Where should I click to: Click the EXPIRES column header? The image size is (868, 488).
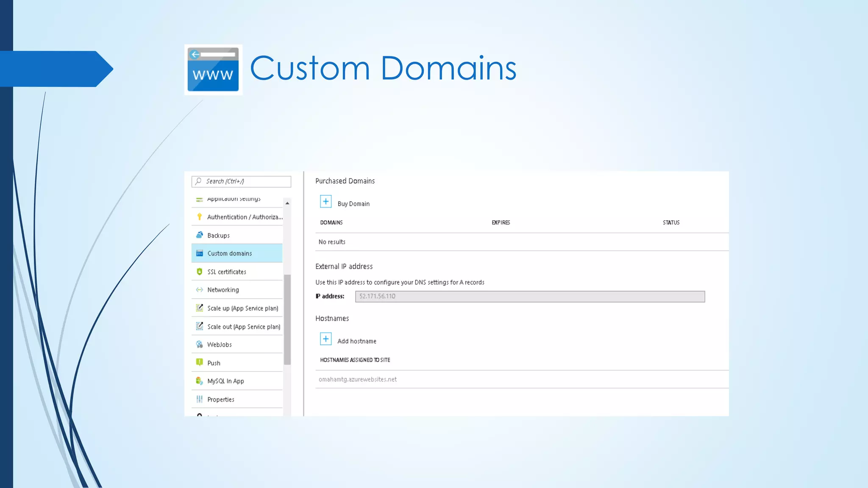click(501, 222)
